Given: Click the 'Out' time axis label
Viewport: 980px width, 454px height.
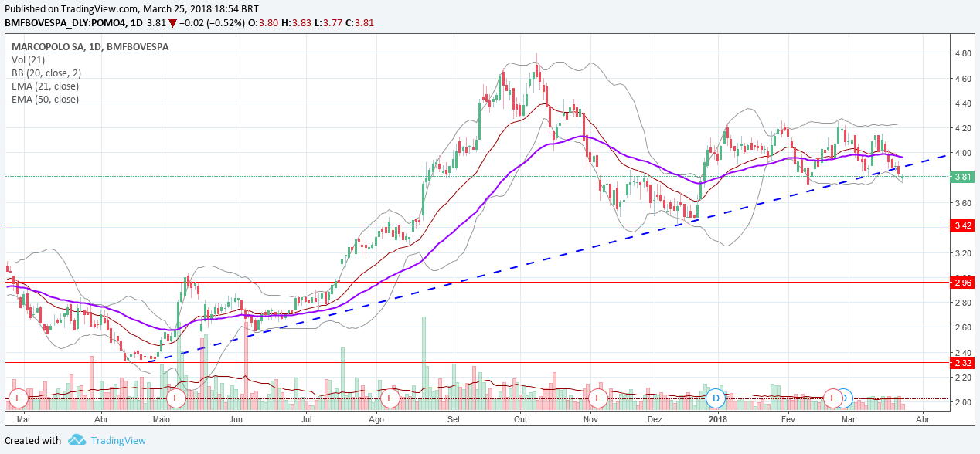Looking at the screenshot, I should click(521, 420).
